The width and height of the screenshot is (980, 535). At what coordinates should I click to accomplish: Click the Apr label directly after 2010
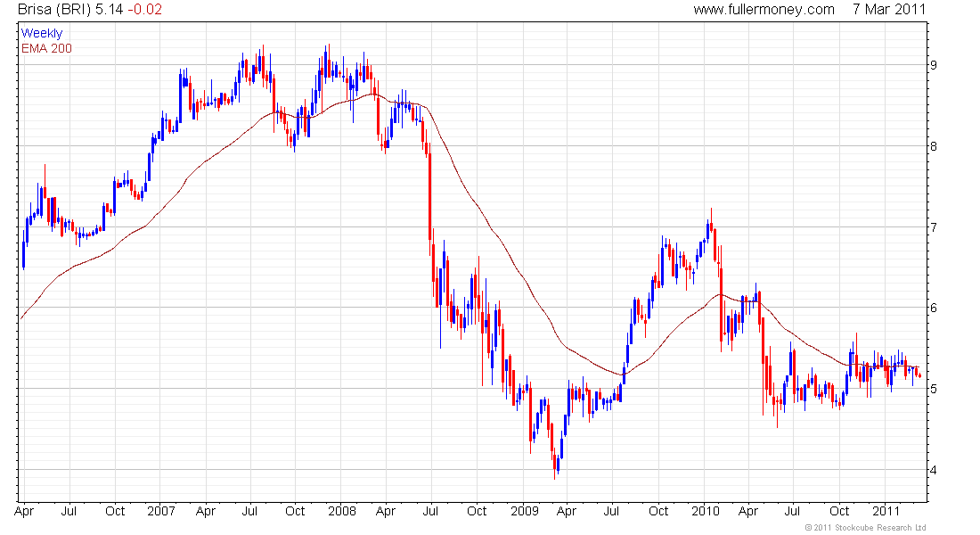tap(748, 511)
